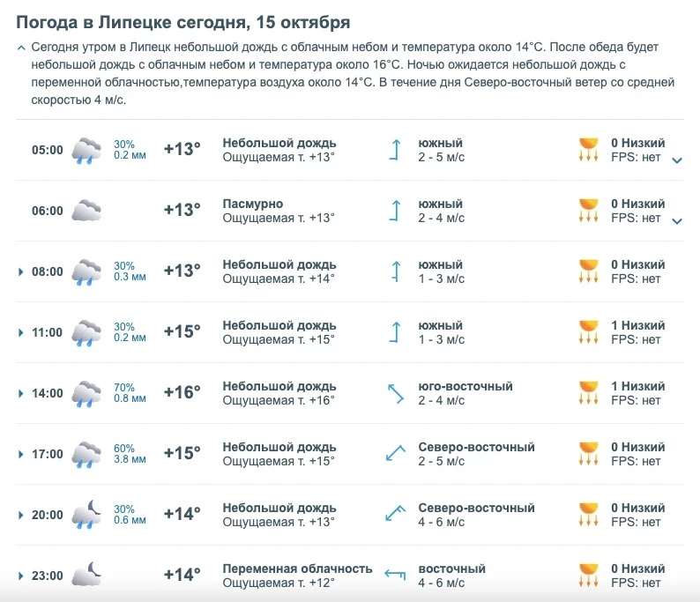Click the north-east wind arrow at 17:00
Image resolution: width=700 pixels, height=602 pixels.
point(396,453)
